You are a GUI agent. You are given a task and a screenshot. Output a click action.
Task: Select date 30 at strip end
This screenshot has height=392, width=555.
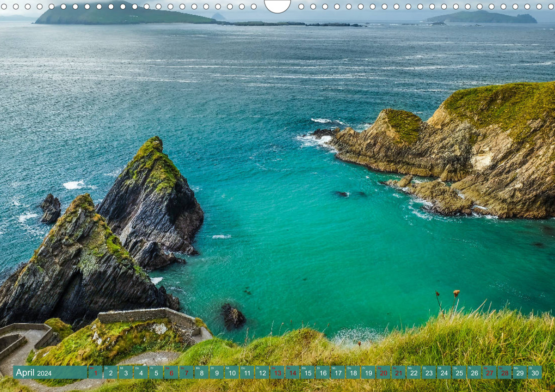(535, 373)
